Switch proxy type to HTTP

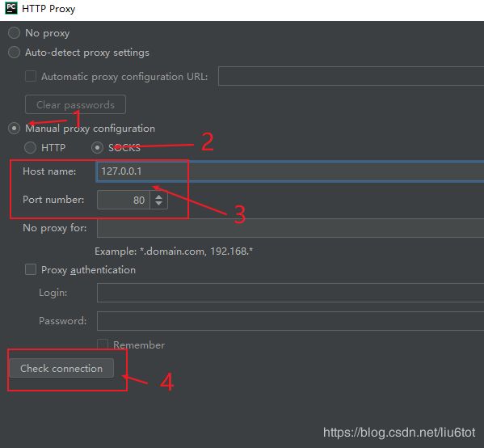[30, 148]
